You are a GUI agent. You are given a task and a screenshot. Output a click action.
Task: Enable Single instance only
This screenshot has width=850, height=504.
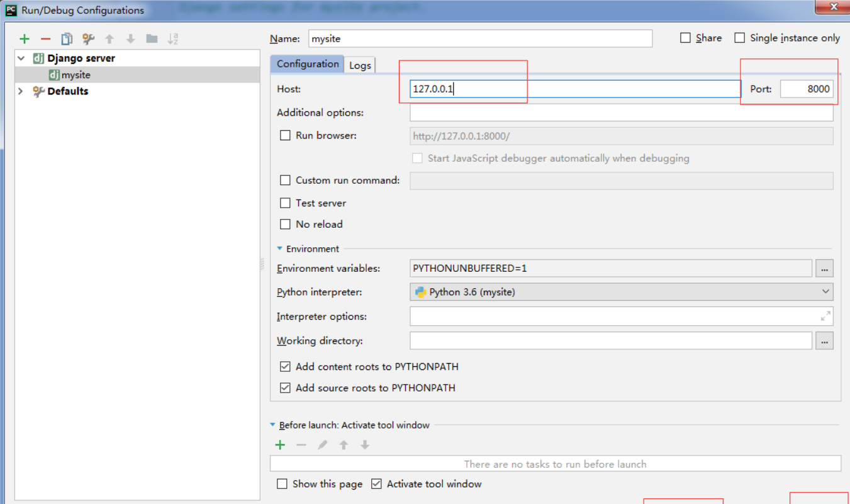coord(740,38)
